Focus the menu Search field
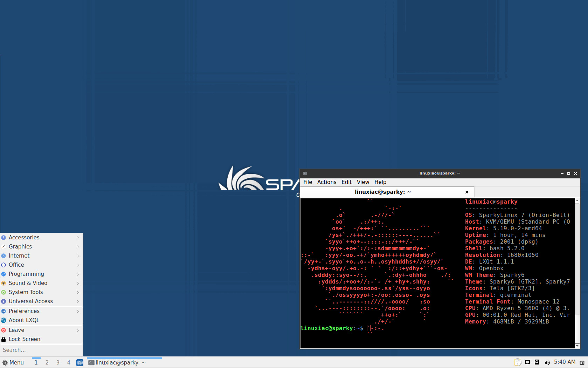This screenshot has width=588, height=368. pos(41,350)
